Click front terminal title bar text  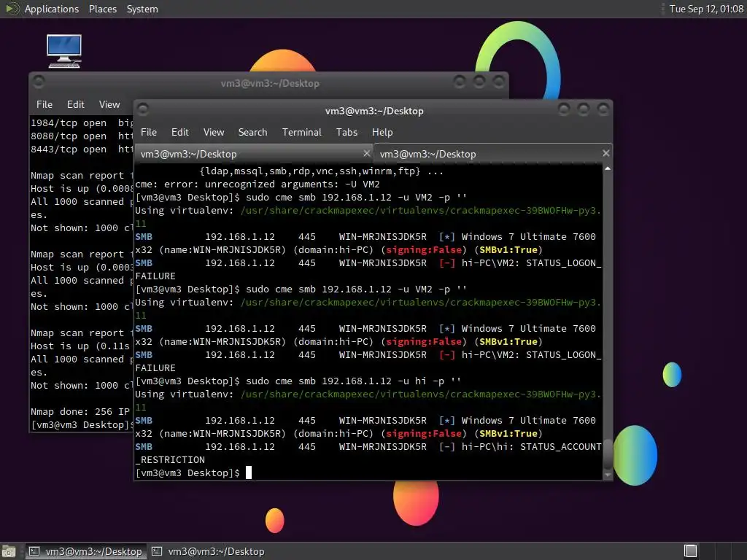[x=374, y=111]
